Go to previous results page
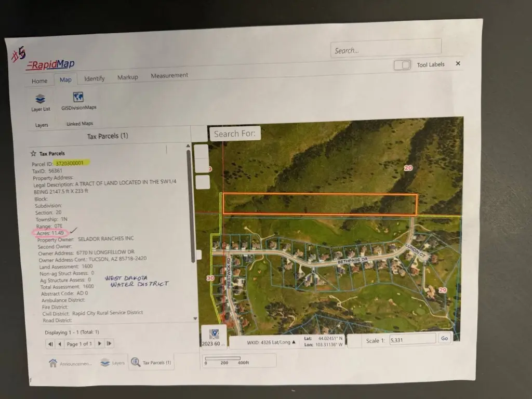The width and height of the screenshot is (532, 399). [60, 344]
